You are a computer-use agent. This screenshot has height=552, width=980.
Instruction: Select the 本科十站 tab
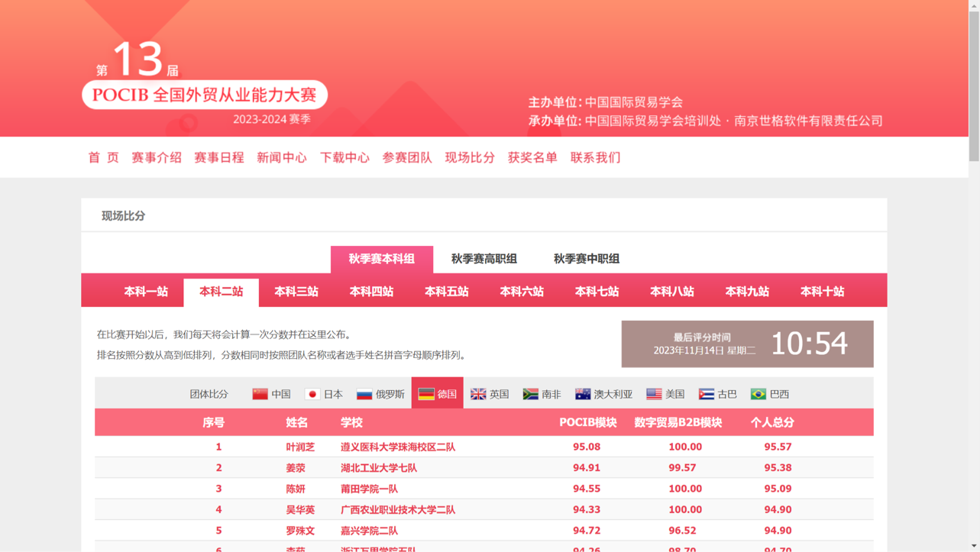823,292
